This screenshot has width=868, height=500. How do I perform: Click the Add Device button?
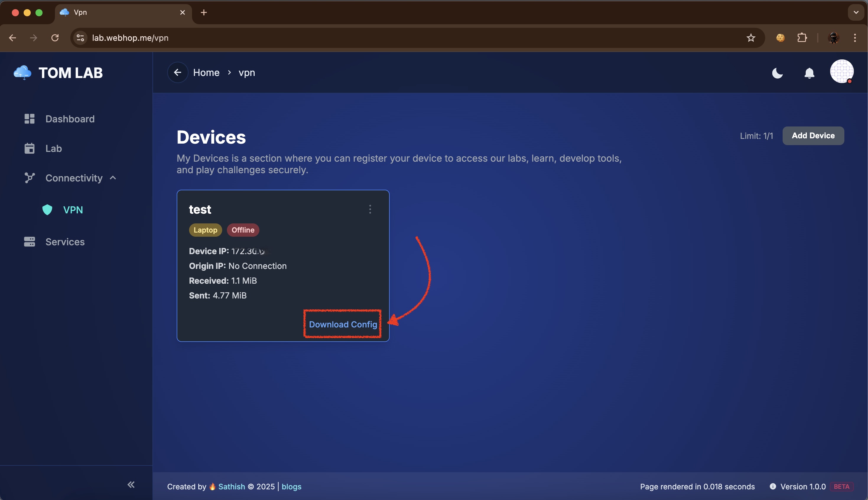(813, 136)
